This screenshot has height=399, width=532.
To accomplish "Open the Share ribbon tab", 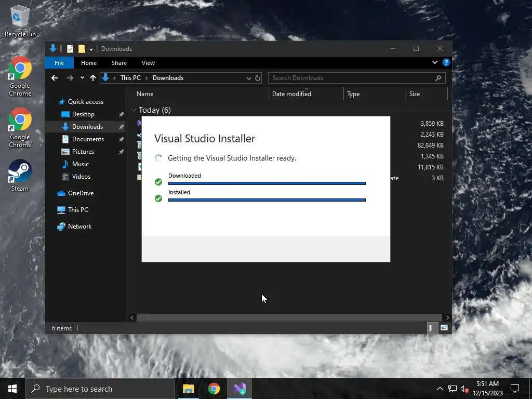I will (119, 63).
